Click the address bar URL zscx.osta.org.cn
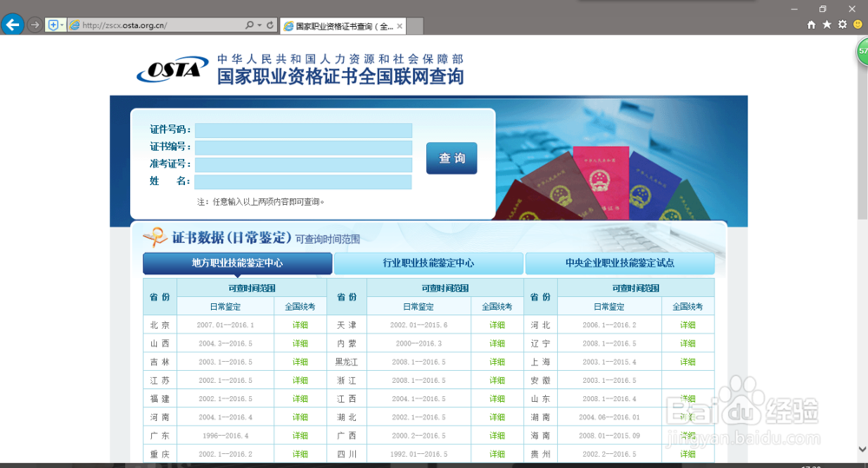 tap(124, 25)
